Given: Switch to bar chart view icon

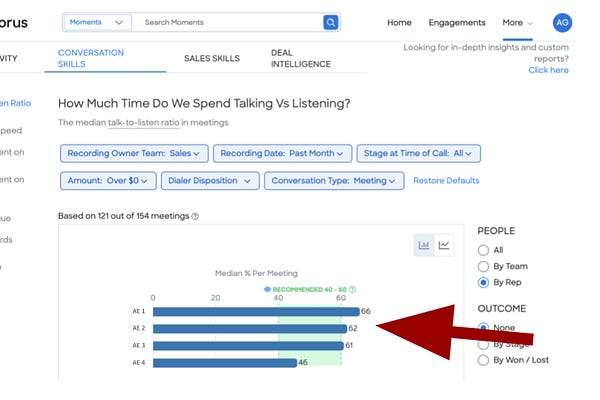Looking at the screenshot, I should [x=424, y=245].
